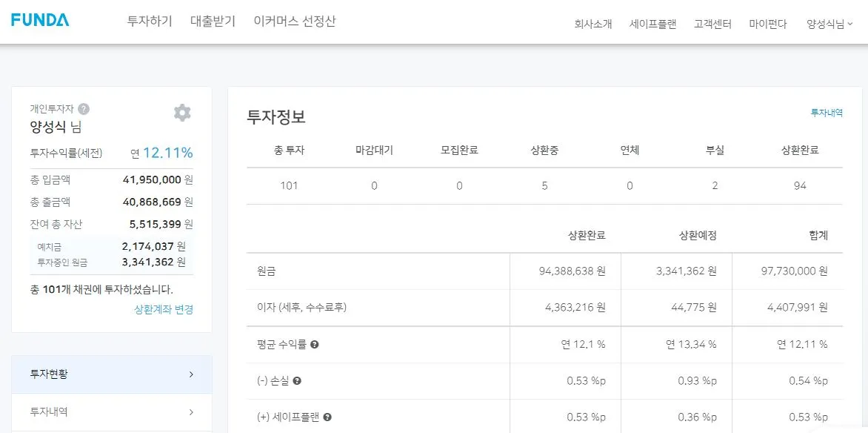
Task: Click the 상환중 count value 5
Action: click(x=544, y=186)
